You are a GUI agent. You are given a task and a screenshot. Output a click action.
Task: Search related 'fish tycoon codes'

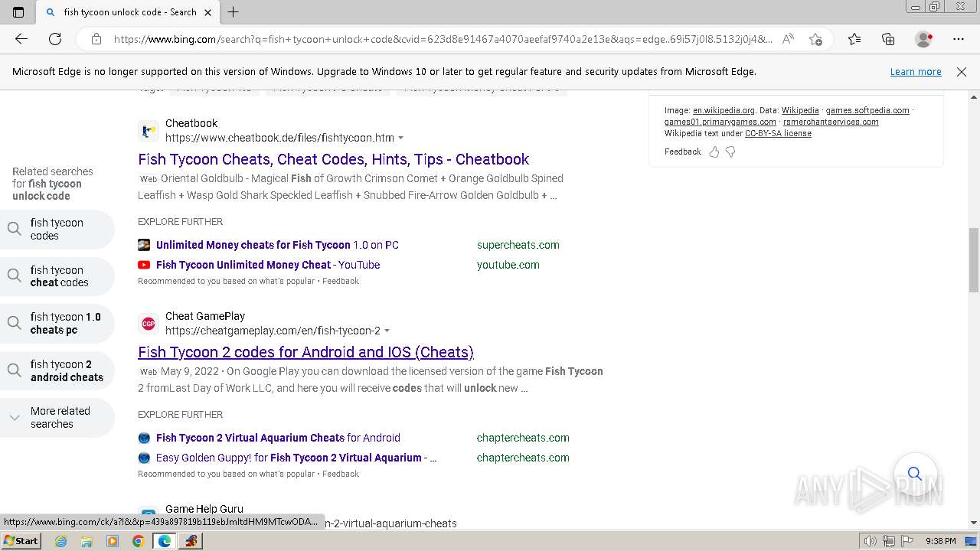pos(57,229)
